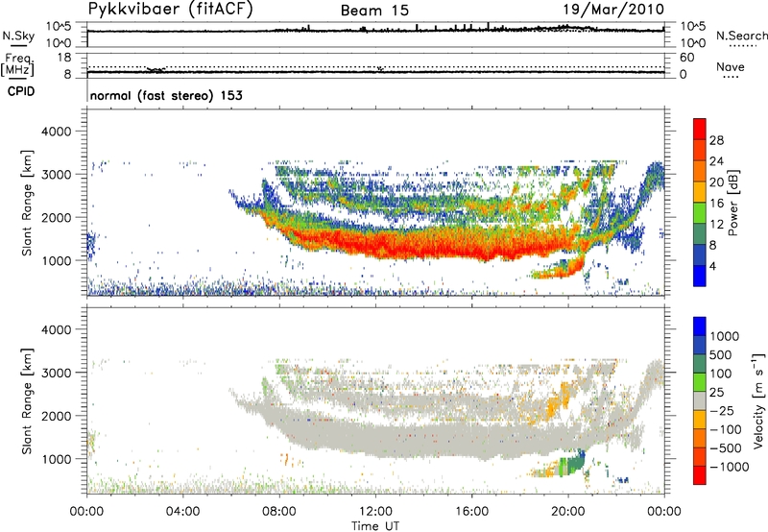Click the '04:00' time axis tick label
The image size is (768, 532).
183,512
